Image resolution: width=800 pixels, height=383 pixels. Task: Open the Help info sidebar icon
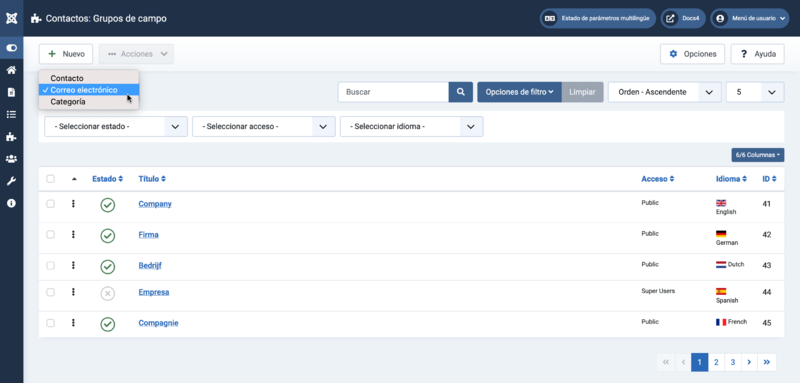coord(11,203)
